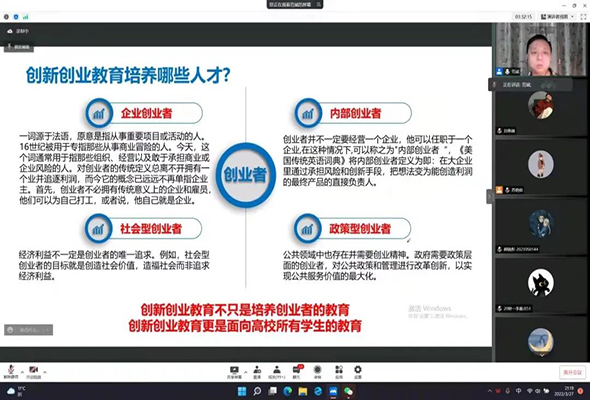Expand the camera options arrow
590x400 pixels.
pyautogui.click(x=45, y=372)
